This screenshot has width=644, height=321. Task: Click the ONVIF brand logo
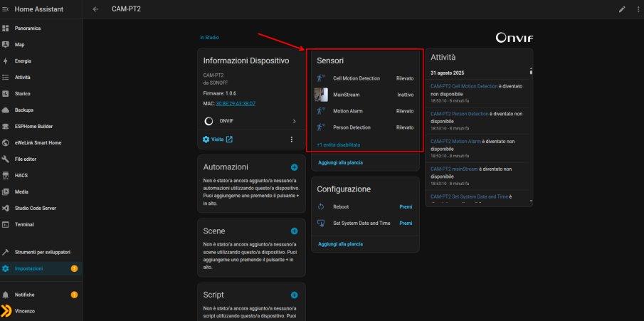click(514, 38)
